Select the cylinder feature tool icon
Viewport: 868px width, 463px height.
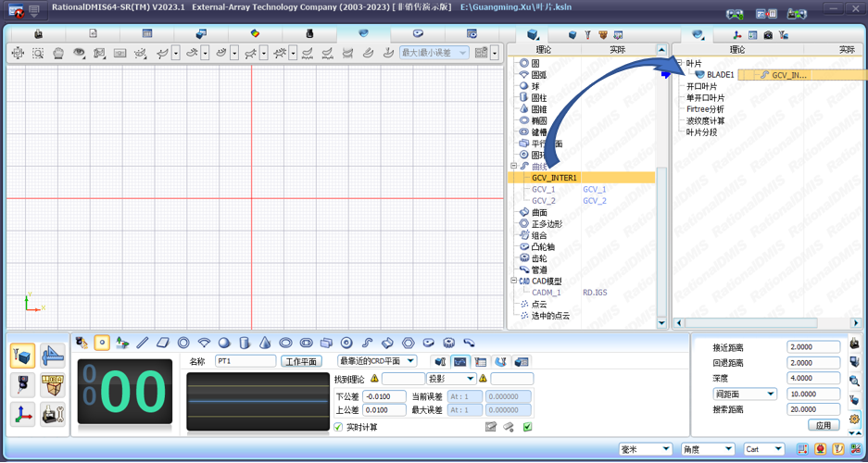point(245,343)
